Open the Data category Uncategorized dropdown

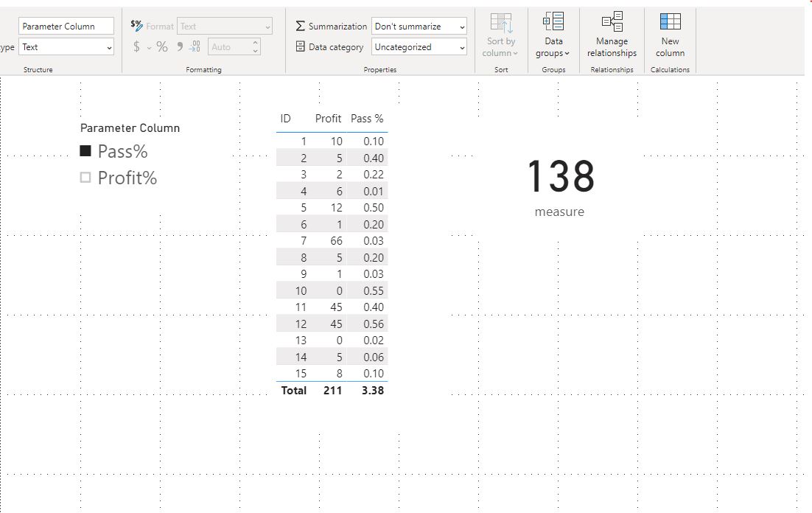[419, 46]
